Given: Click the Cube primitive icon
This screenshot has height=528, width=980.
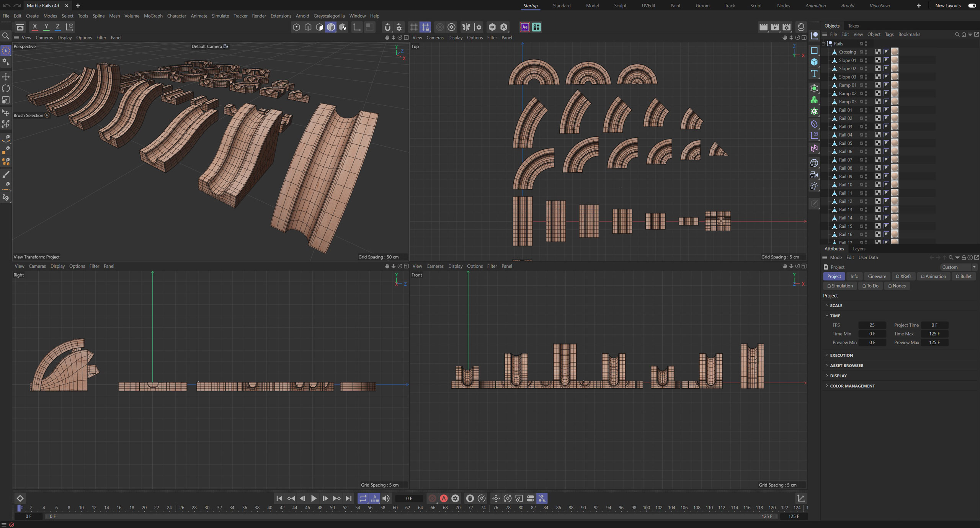Looking at the screenshot, I should [814, 62].
